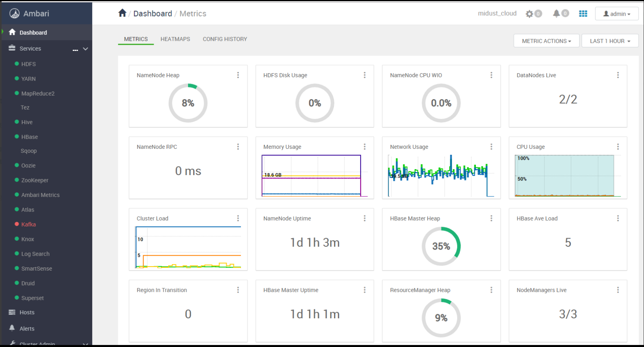Open the Log Search service
644x347 pixels.
tap(36, 254)
